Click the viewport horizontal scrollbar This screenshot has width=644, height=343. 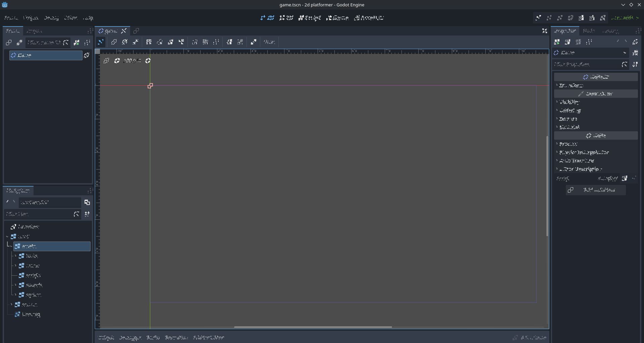click(x=313, y=327)
